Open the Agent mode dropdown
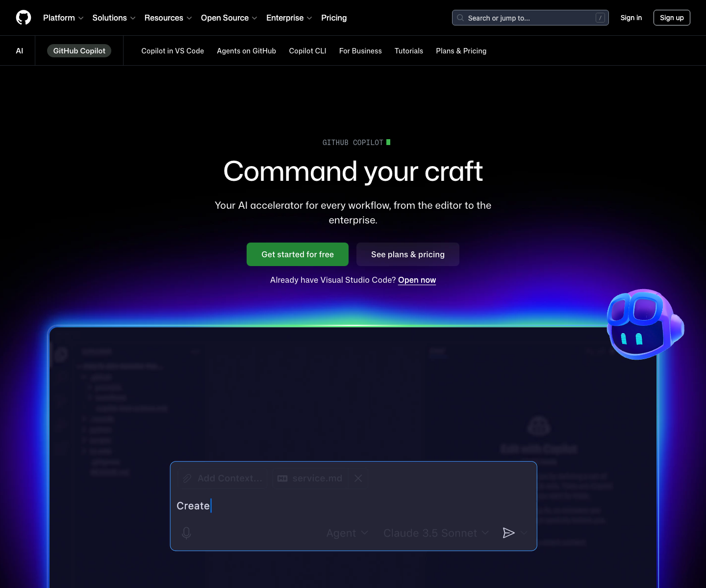Viewport: 706px width, 588px height. click(x=347, y=533)
